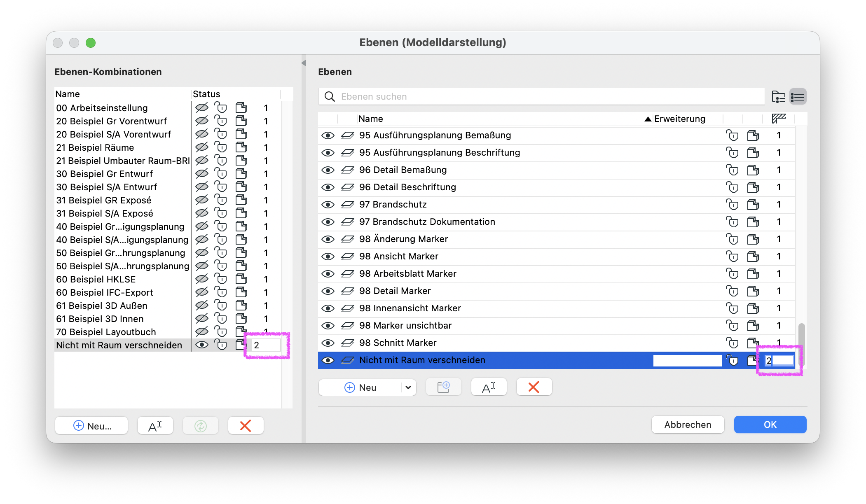
Task: Select combination 61 Beispiel 3D Innen
Action: [123, 319]
